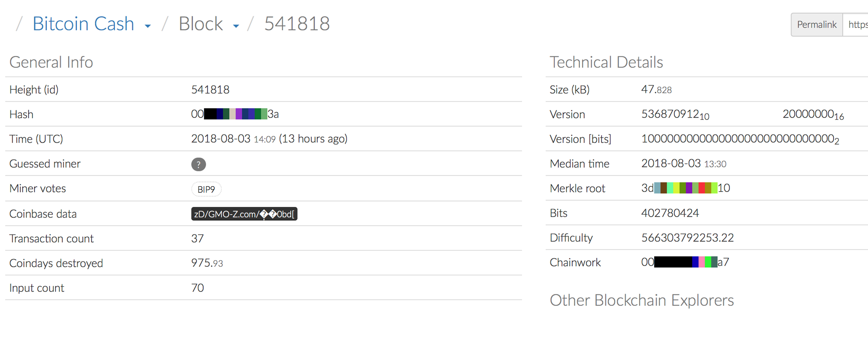The width and height of the screenshot is (868, 339).
Task: Open the Bitcoin Cash dropdown arrow
Action: [x=148, y=26]
